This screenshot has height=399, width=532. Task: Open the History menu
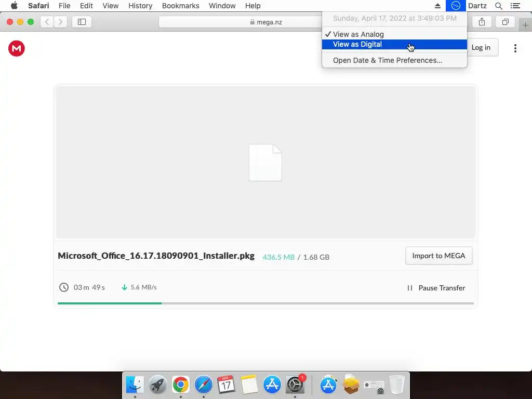(140, 6)
